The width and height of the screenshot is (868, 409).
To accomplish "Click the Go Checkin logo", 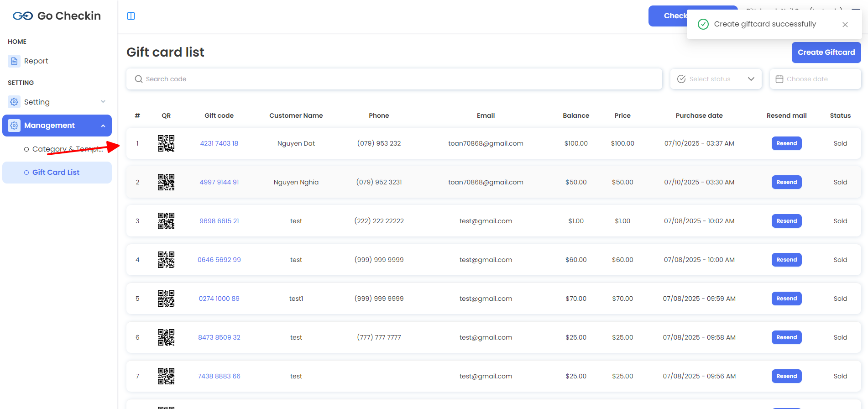I will pos(57,16).
